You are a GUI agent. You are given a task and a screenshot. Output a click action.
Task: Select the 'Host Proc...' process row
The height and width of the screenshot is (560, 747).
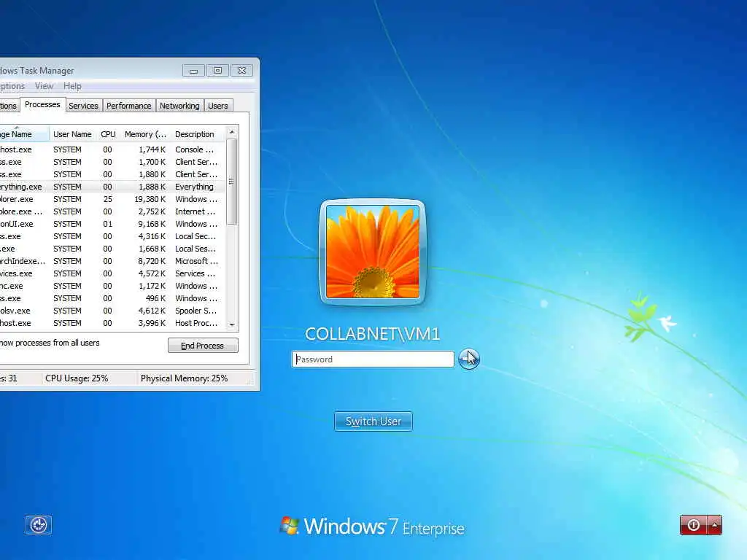(112, 323)
